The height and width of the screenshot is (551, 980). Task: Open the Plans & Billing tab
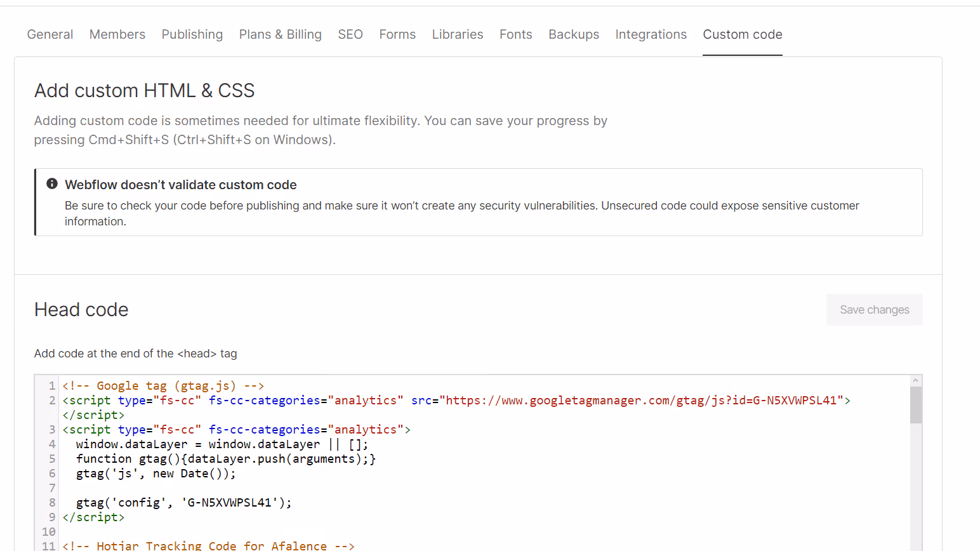(281, 34)
